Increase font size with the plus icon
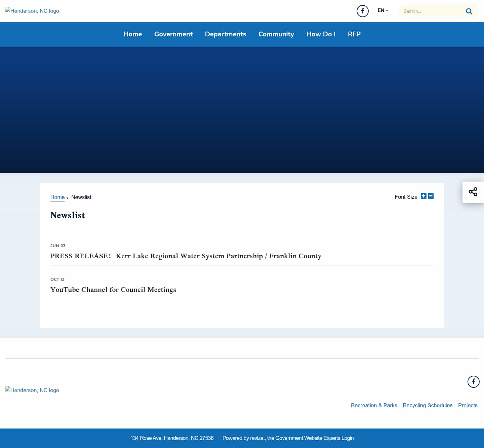The width and height of the screenshot is (484, 448). pos(424,196)
